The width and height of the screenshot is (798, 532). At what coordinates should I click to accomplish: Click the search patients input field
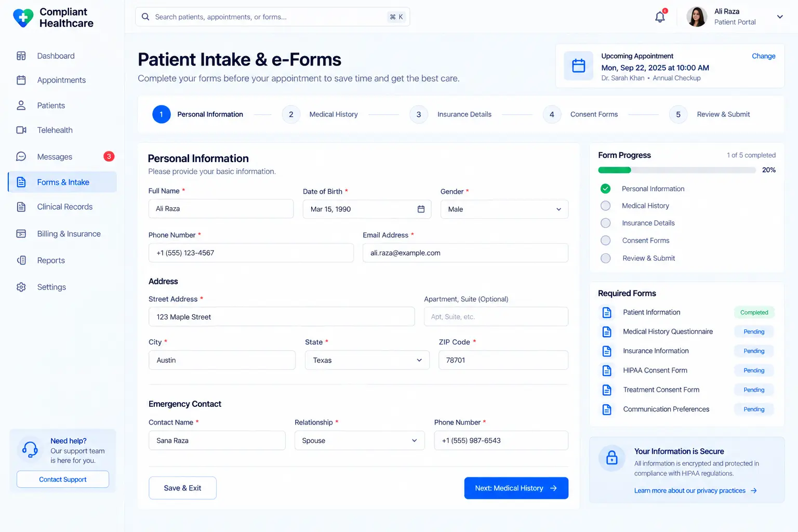[272, 17]
